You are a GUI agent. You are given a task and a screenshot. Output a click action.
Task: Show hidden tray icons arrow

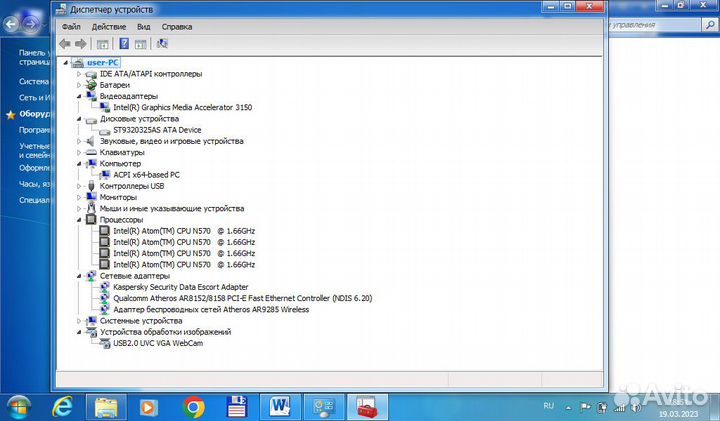pyautogui.click(x=568, y=407)
